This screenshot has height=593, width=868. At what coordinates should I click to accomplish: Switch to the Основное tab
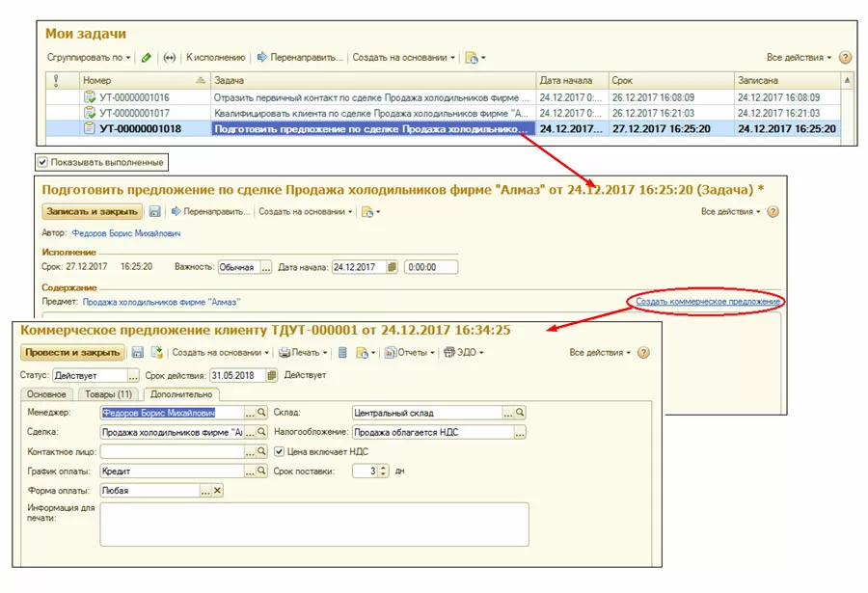(46, 394)
